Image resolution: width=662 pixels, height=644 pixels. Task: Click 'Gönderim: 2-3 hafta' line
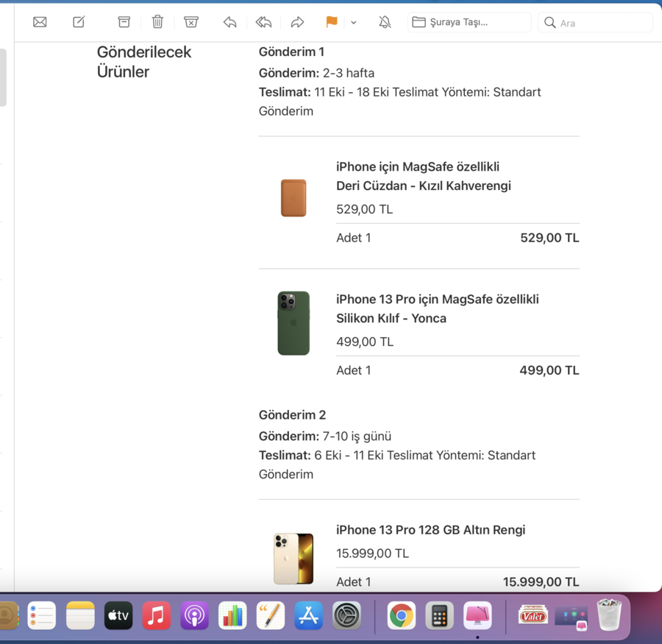click(316, 73)
